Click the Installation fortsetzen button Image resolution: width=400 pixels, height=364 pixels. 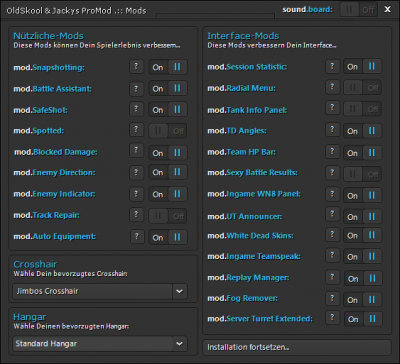click(x=297, y=347)
